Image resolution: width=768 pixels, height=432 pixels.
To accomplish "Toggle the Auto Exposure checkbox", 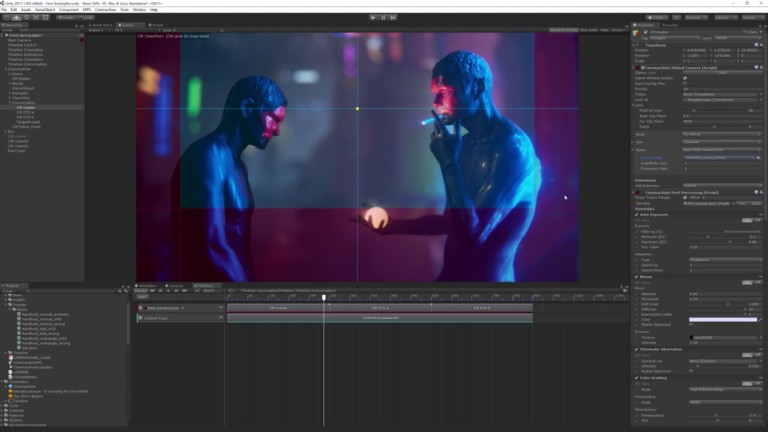I will point(637,215).
